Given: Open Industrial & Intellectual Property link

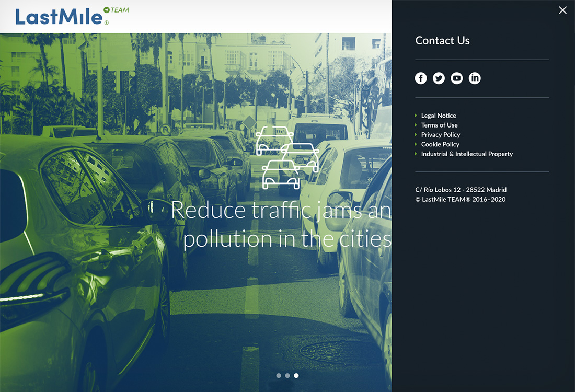Looking at the screenshot, I should pos(467,154).
